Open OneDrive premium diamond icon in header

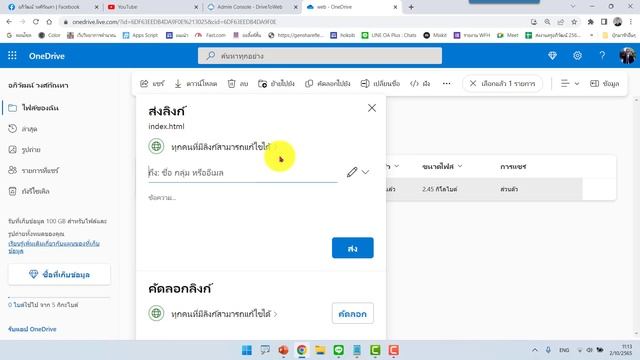pyautogui.click(x=552, y=56)
